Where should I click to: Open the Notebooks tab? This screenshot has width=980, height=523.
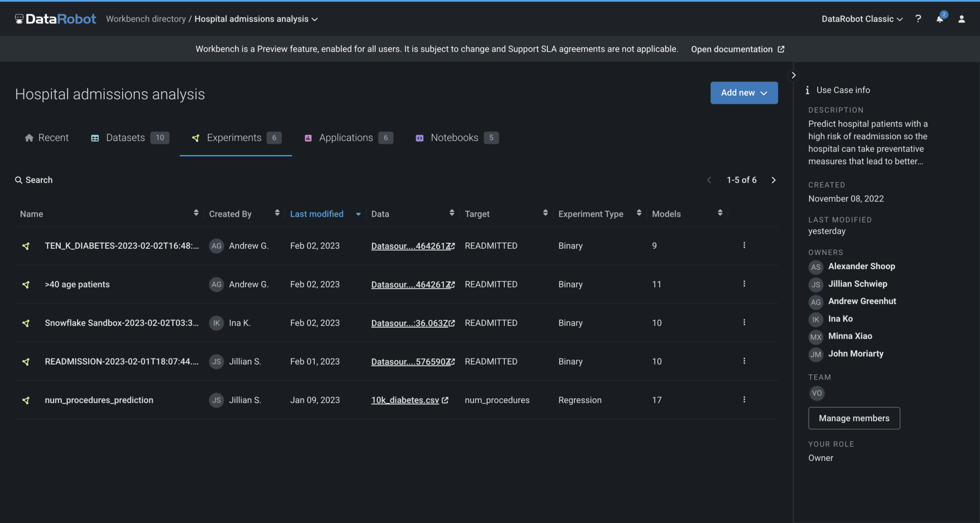pos(457,138)
